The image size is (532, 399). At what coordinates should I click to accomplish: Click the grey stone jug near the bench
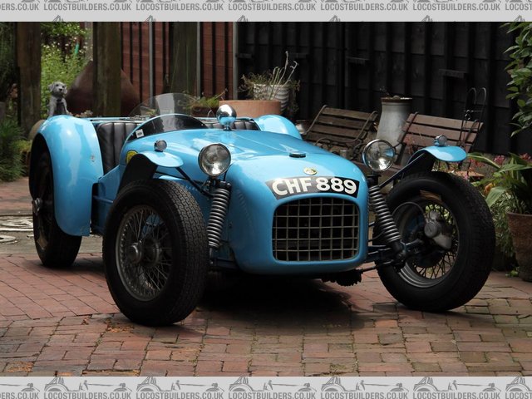point(393,119)
